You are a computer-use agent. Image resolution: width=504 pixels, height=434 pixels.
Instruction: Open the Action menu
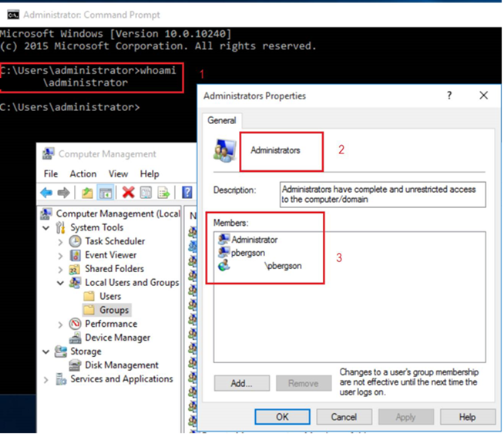click(83, 174)
